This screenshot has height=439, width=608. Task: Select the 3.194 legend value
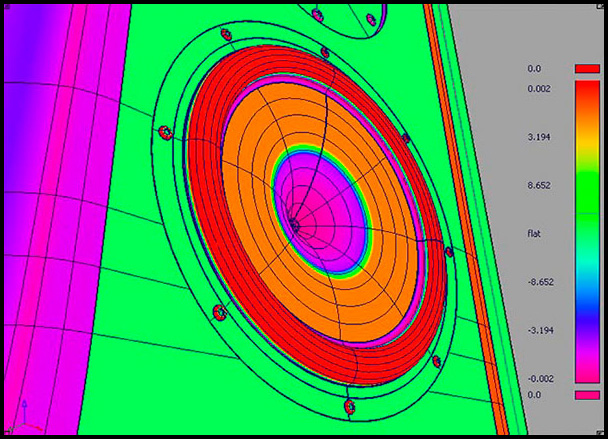tap(538, 137)
